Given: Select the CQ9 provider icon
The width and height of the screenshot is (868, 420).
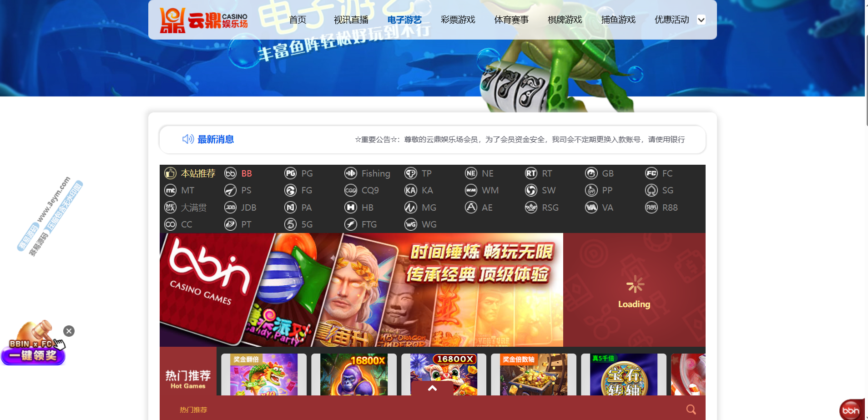Looking at the screenshot, I should pos(351,191).
